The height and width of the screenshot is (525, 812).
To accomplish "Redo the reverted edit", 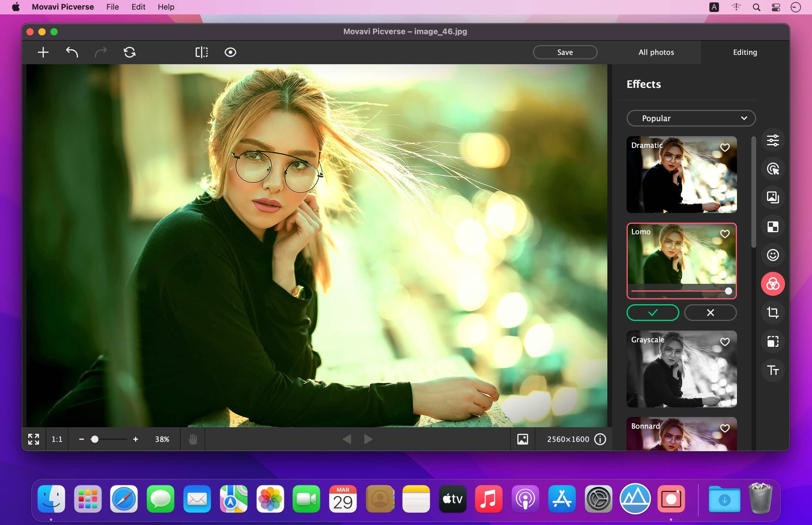I will click(101, 52).
